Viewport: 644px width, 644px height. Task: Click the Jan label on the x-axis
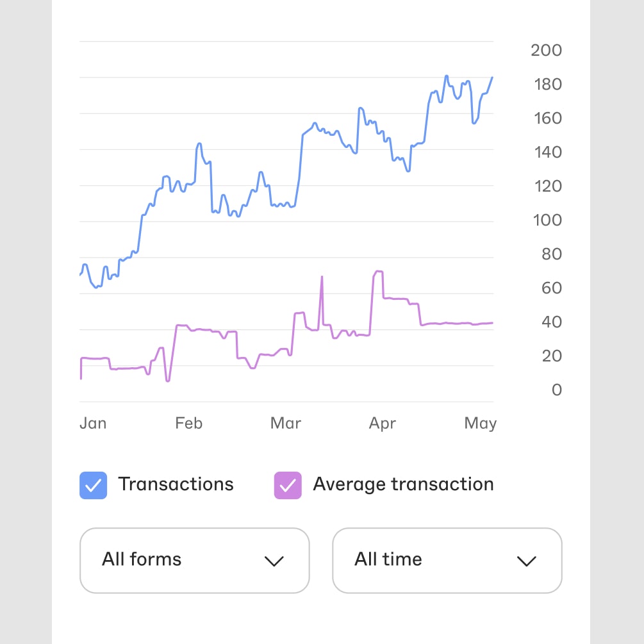[93, 423]
